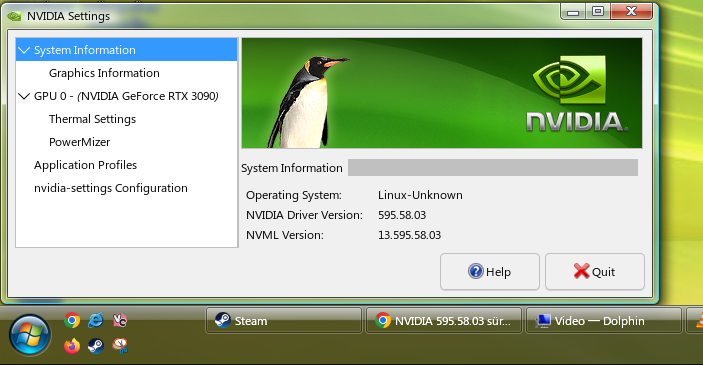Launch the pink Vc icon
703x365 pixels.
[120, 320]
